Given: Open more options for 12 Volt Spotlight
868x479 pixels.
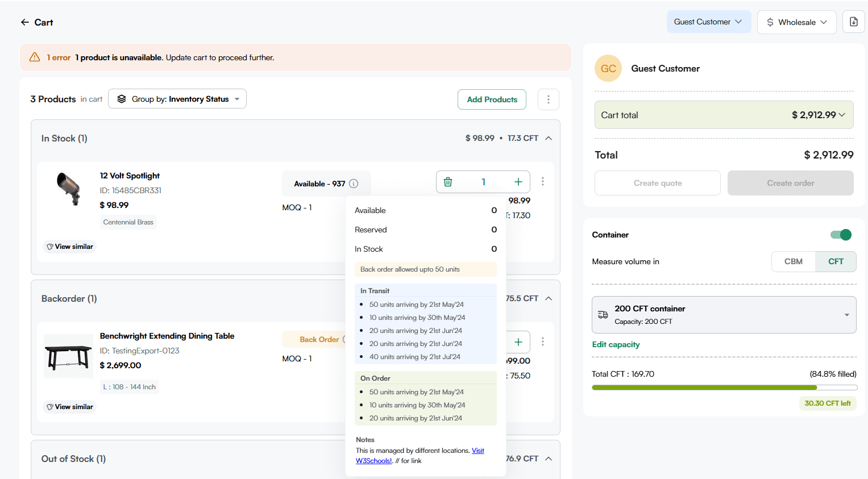Looking at the screenshot, I should [543, 181].
